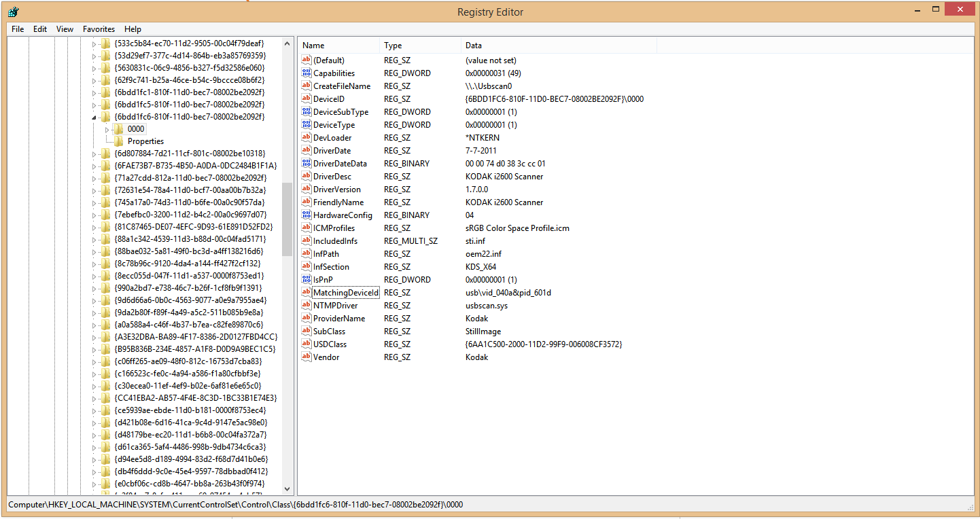
Task: Select the {d61ca365-5af4-4486-998b-9db4734c6ca3} key
Action: pyautogui.click(x=191, y=447)
